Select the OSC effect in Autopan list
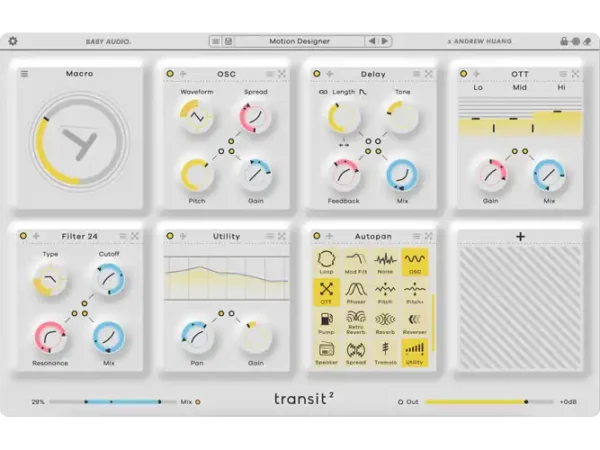This screenshot has height=450, width=600. [415, 262]
